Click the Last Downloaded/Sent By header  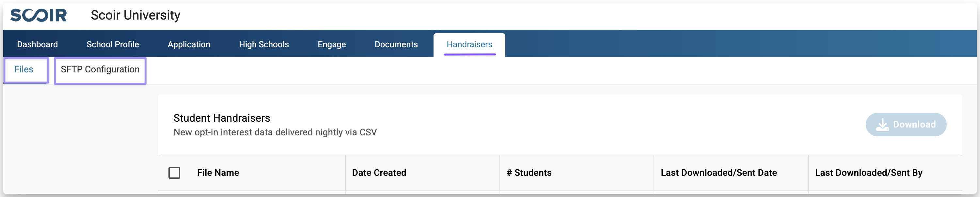pyautogui.click(x=869, y=173)
